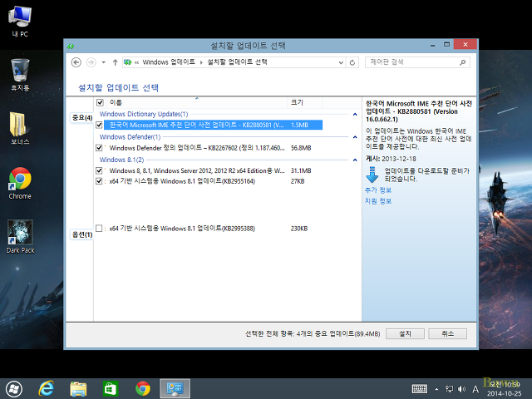Screen dimensions: 532x399
Task: Uncheck the KB2955164 Windows 8.1 update
Action: (99, 181)
